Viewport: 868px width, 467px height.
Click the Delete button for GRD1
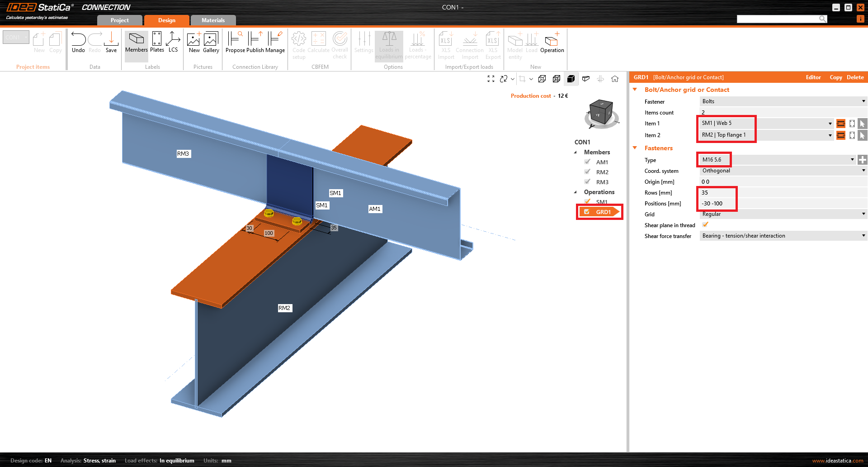855,77
